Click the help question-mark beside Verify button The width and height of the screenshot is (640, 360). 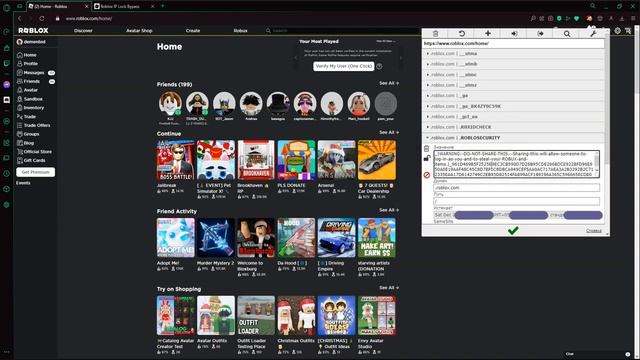[x=379, y=66]
